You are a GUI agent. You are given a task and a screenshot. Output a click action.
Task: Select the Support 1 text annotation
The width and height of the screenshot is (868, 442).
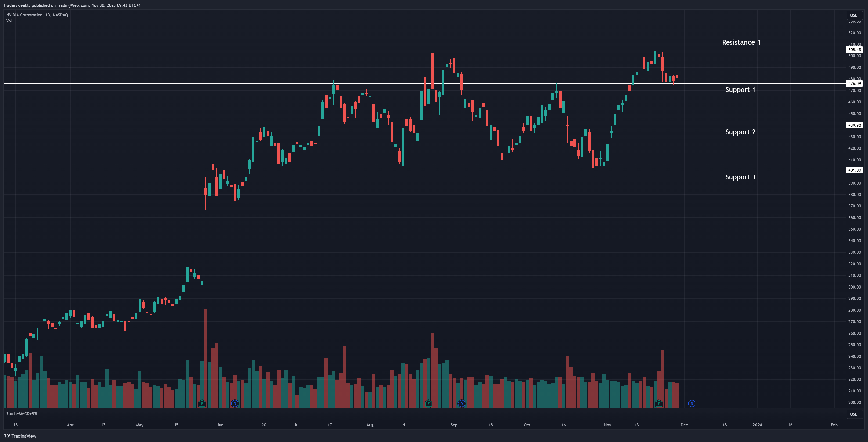(740, 89)
